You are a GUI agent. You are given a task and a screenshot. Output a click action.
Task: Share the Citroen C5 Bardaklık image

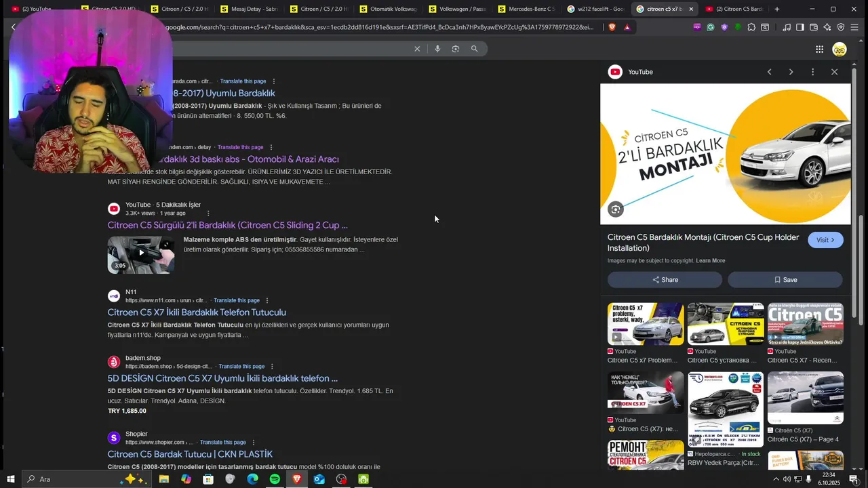(x=665, y=279)
